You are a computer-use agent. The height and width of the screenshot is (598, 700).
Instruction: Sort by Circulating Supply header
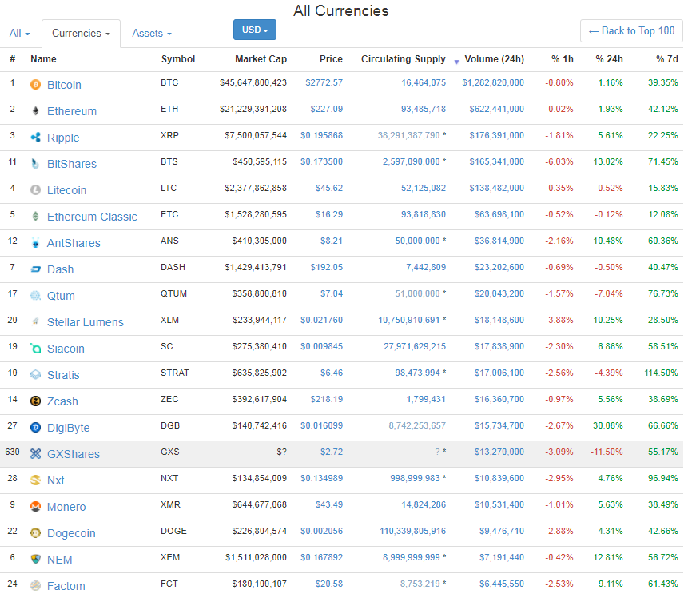click(x=403, y=59)
